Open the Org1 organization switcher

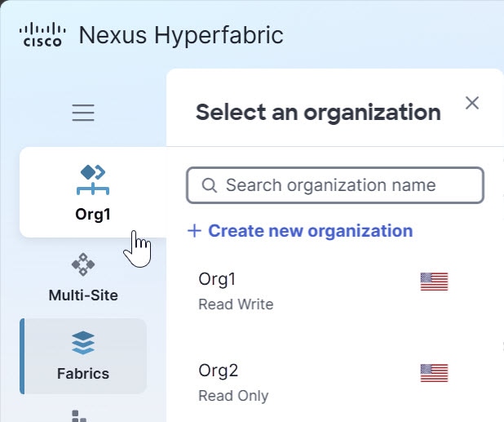point(93,193)
